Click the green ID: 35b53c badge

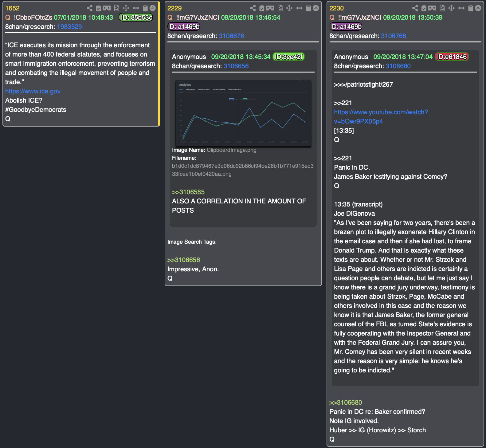(x=136, y=18)
